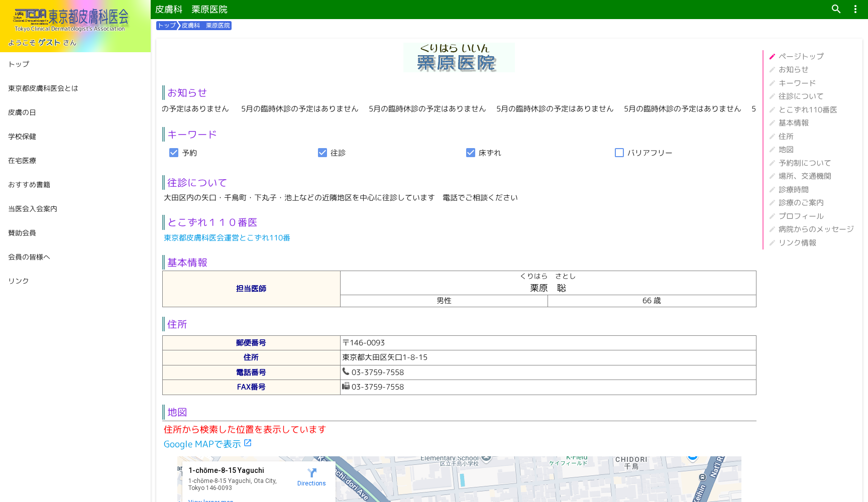The width and height of the screenshot is (868, 502).
Task: Click map card title 1-chōme-8-15 Yaguchi
Action: [226, 470]
